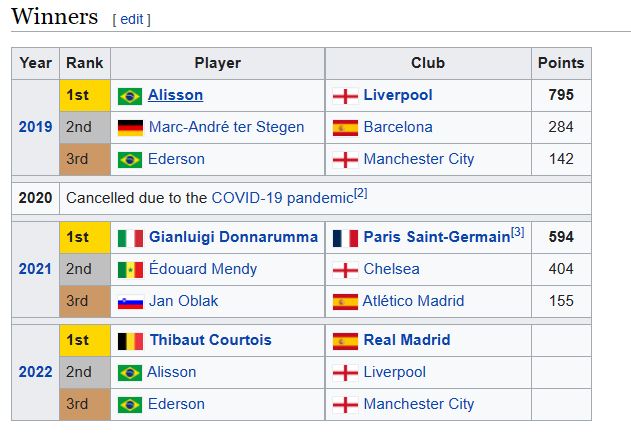Image resolution: width=631 pixels, height=434 pixels.
Task: Click the Italy flag beside Donnarumma
Action: click(x=130, y=238)
